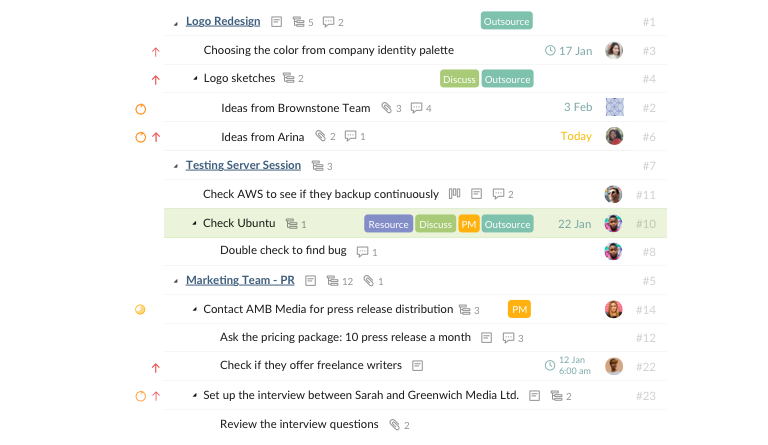Click the subtasks icon beside Testing Server Session
This screenshot has height=445, width=768.
(x=317, y=166)
